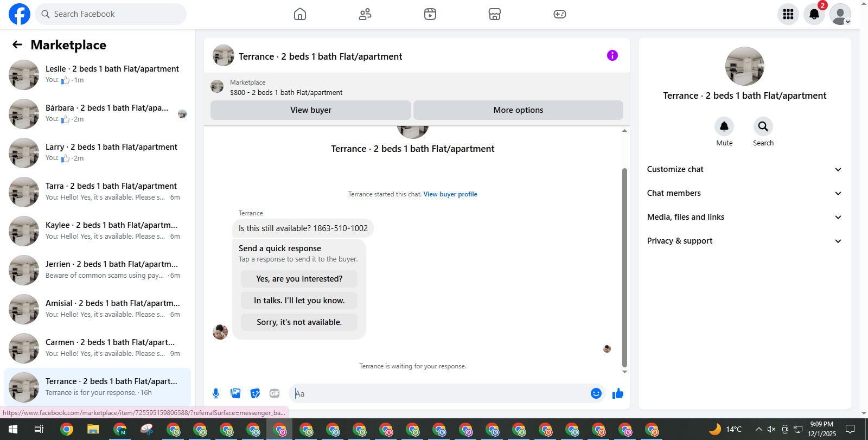This screenshot has height=440, width=868.
Task: Click the weather moon icon in taskbar
Action: tap(715, 429)
